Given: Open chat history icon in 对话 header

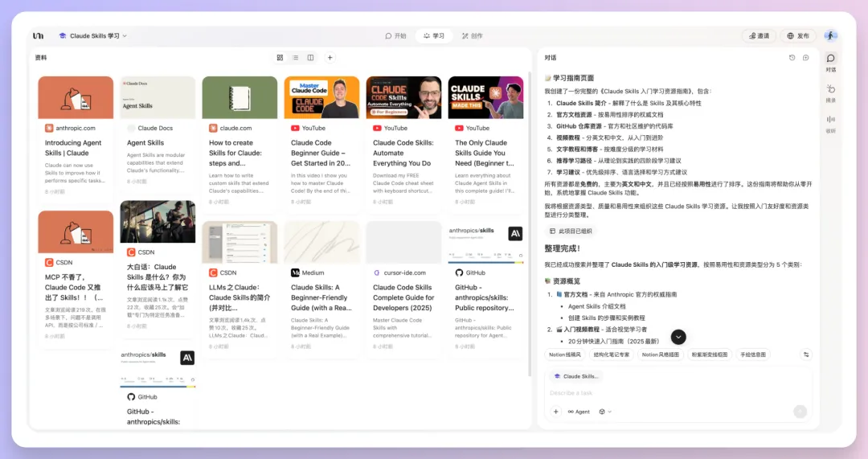Looking at the screenshot, I should click(x=792, y=58).
